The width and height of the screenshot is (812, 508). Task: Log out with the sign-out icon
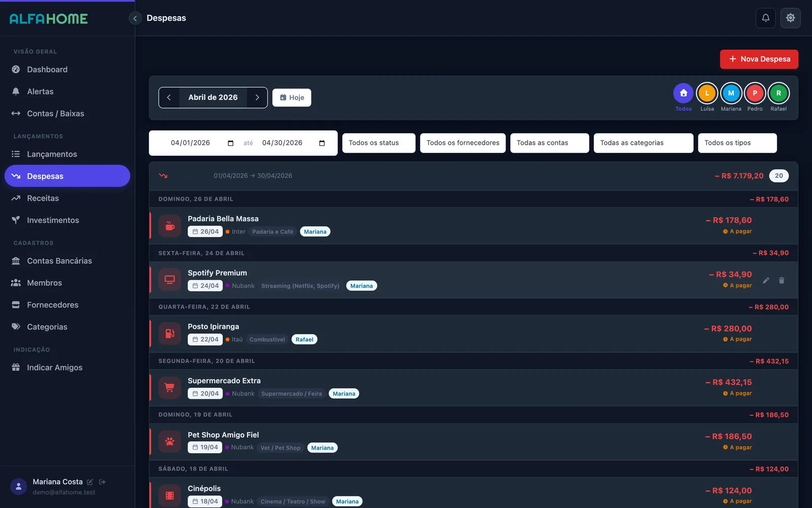pyautogui.click(x=102, y=482)
